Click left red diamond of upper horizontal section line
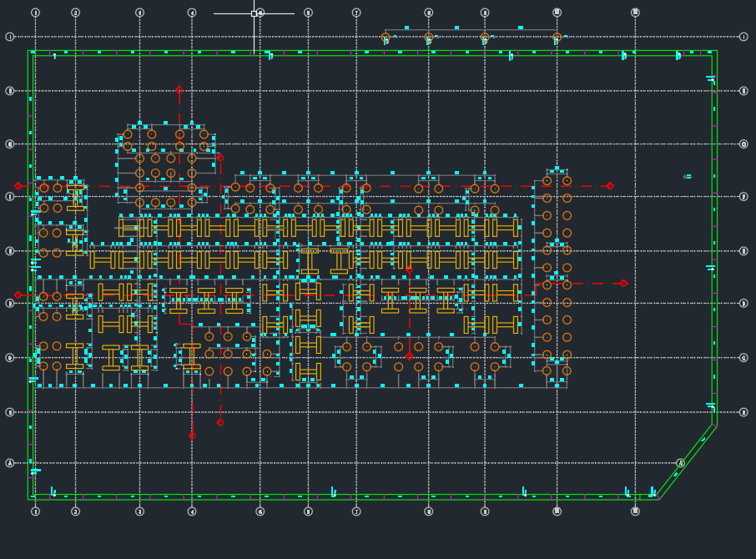756x559 pixels. 18,186
